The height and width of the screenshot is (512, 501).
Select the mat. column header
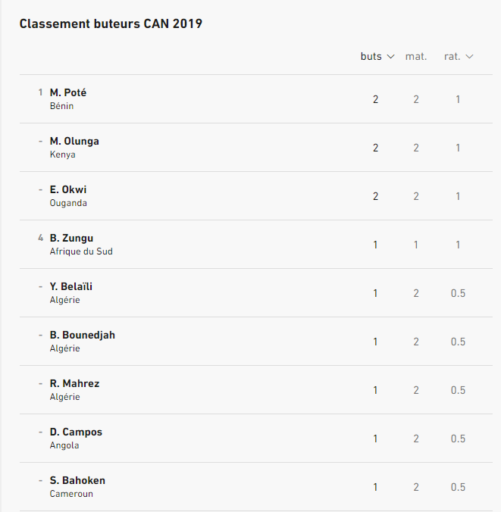[416, 57]
